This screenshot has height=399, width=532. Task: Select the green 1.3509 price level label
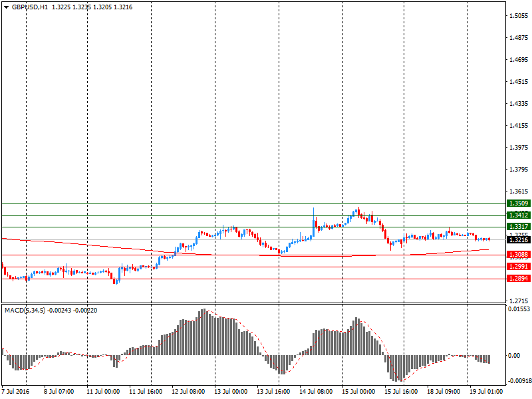519,203
